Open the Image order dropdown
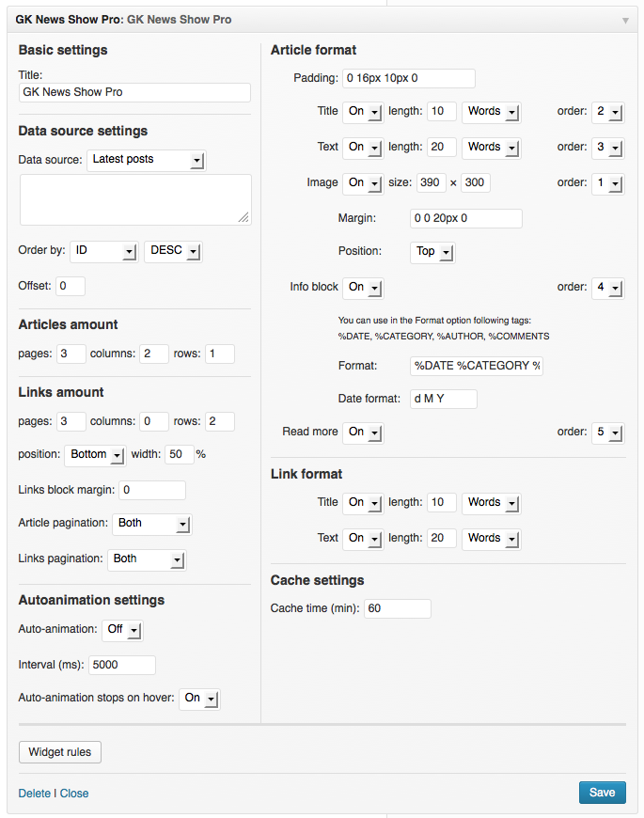 (x=608, y=183)
